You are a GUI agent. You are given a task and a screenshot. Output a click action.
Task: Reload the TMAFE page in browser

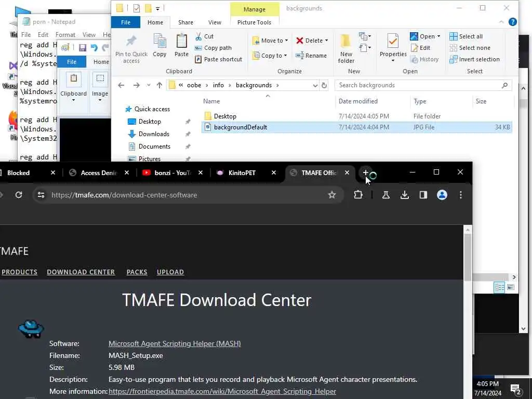click(x=19, y=195)
